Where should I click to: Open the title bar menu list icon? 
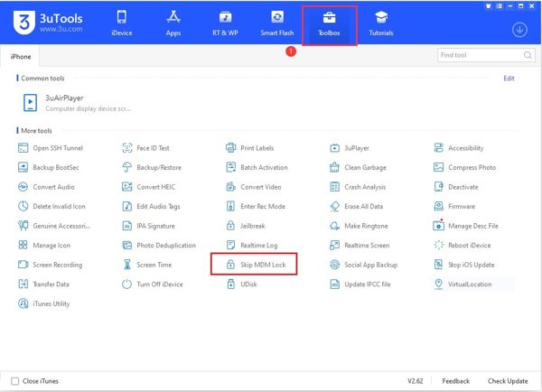click(500, 6)
